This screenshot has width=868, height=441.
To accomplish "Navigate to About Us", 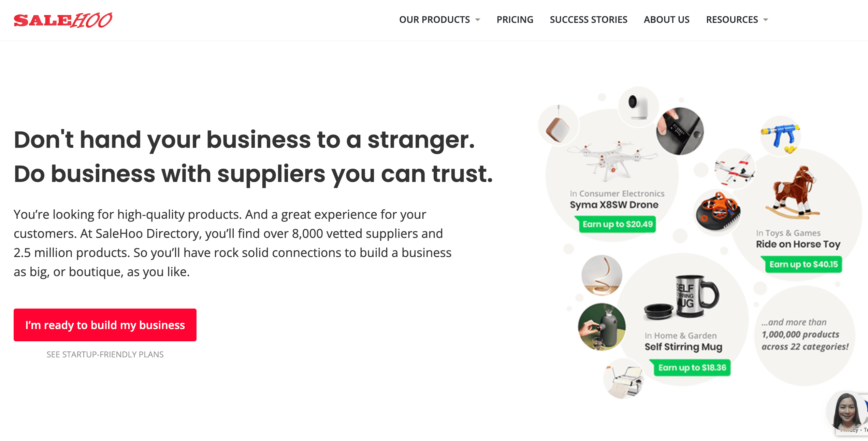I will tap(667, 20).
